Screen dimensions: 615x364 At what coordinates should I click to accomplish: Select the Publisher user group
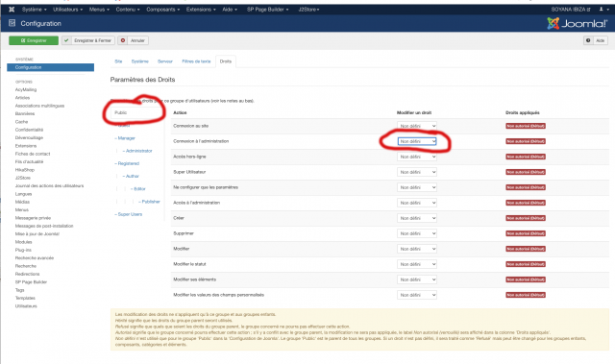coord(150,202)
